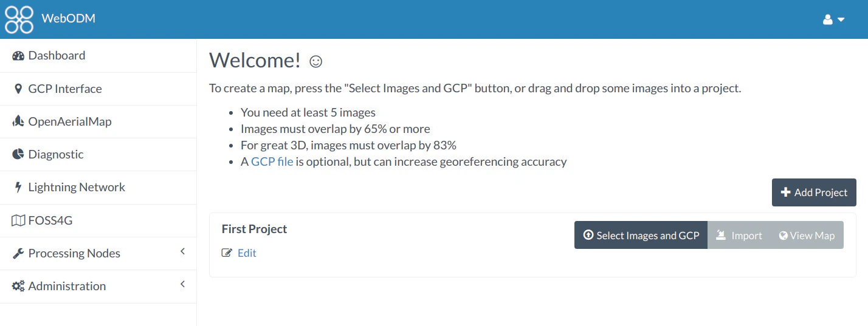Image resolution: width=868 pixels, height=326 pixels.
Task: Open the Diagnostic menu item
Action: point(55,154)
